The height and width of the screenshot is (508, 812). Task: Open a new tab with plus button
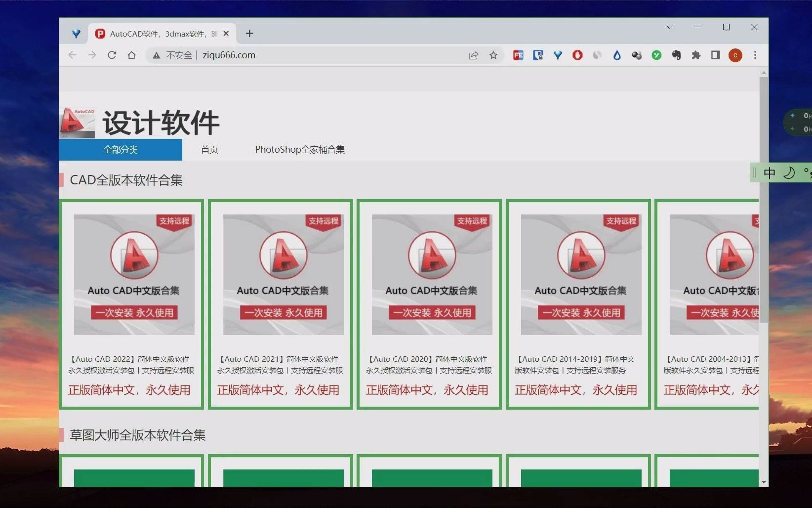click(x=249, y=33)
